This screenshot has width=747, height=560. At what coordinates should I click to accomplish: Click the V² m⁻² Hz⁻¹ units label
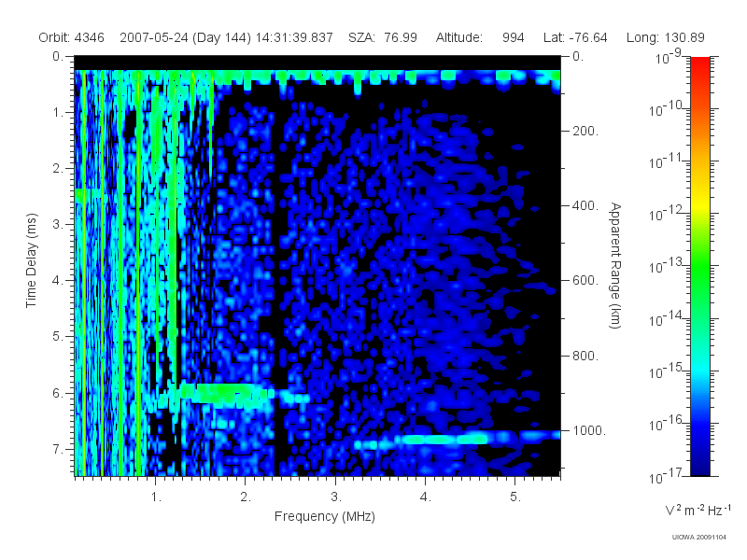[698, 510]
